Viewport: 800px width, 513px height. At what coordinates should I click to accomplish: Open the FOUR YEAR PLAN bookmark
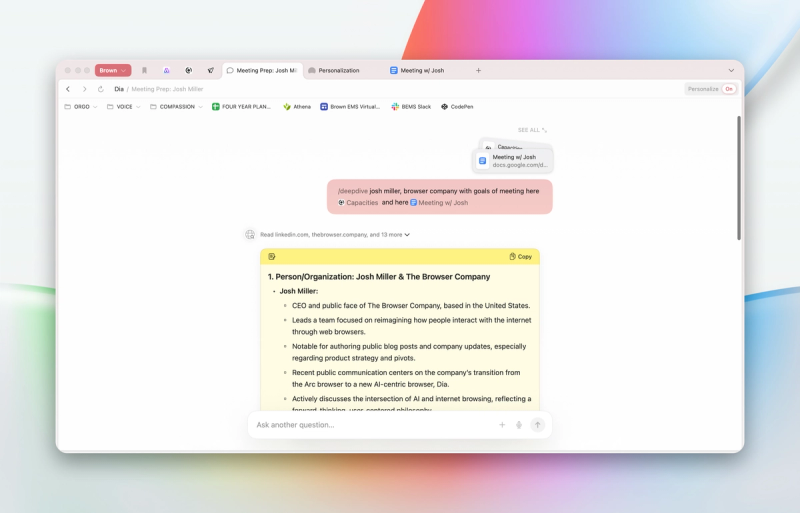tap(241, 107)
